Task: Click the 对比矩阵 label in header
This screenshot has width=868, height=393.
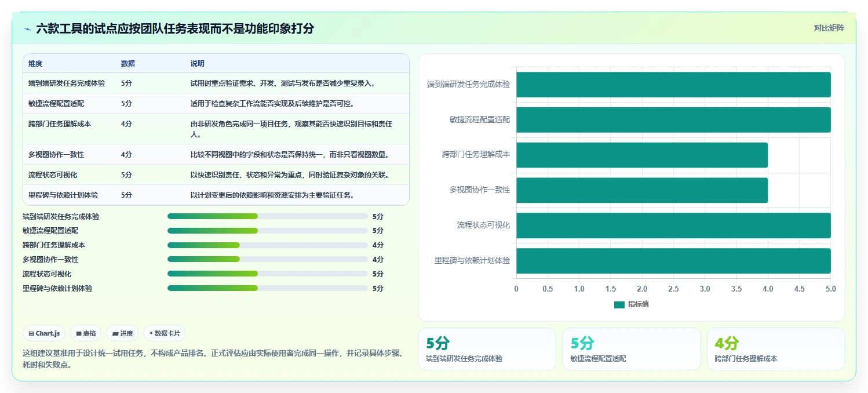Action: coord(829,28)
